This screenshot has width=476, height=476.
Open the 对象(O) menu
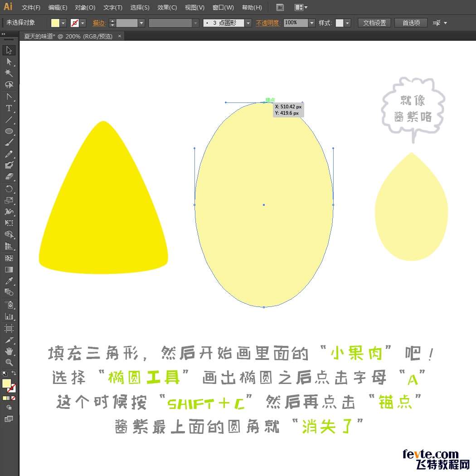point(85,7)
